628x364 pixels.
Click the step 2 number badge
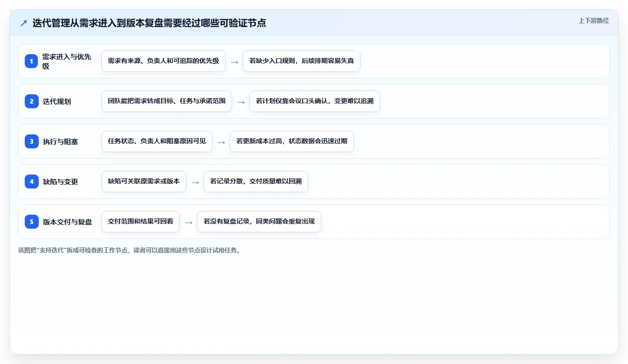pyautogui.click(x=32, y=101)
